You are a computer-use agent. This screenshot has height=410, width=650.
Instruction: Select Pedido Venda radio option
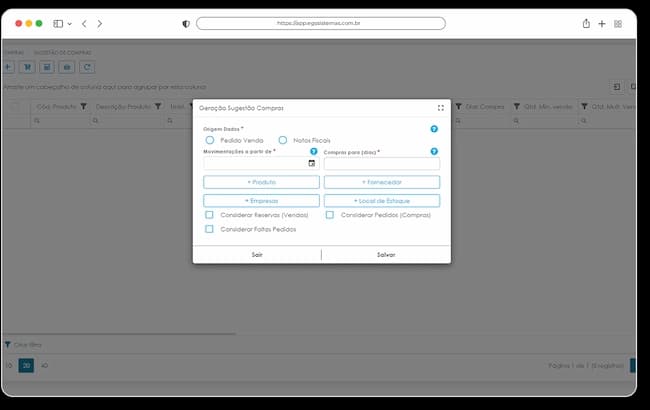click(210, 140)
